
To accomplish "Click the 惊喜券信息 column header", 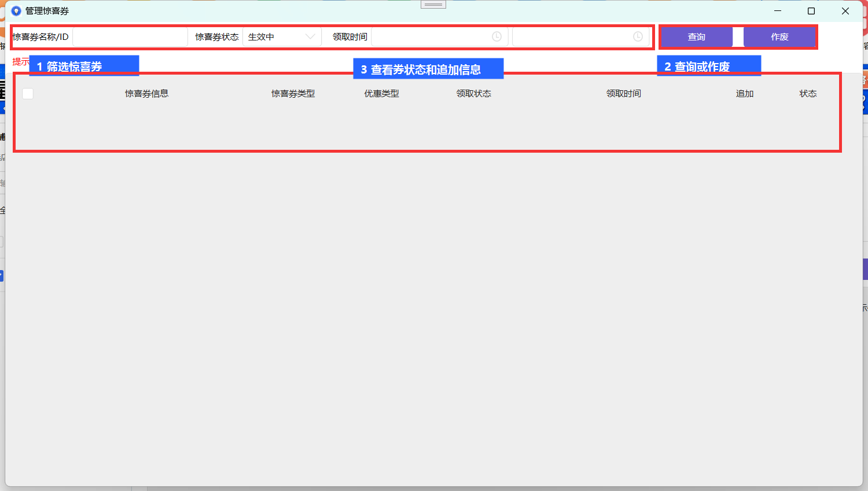I will pyautogui.click(x=146, y=94).
